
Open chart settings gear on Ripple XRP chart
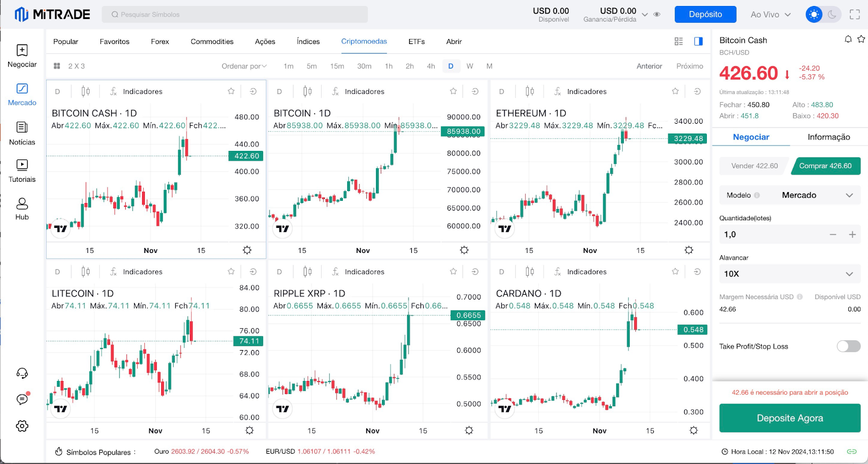tap(469, 430)
